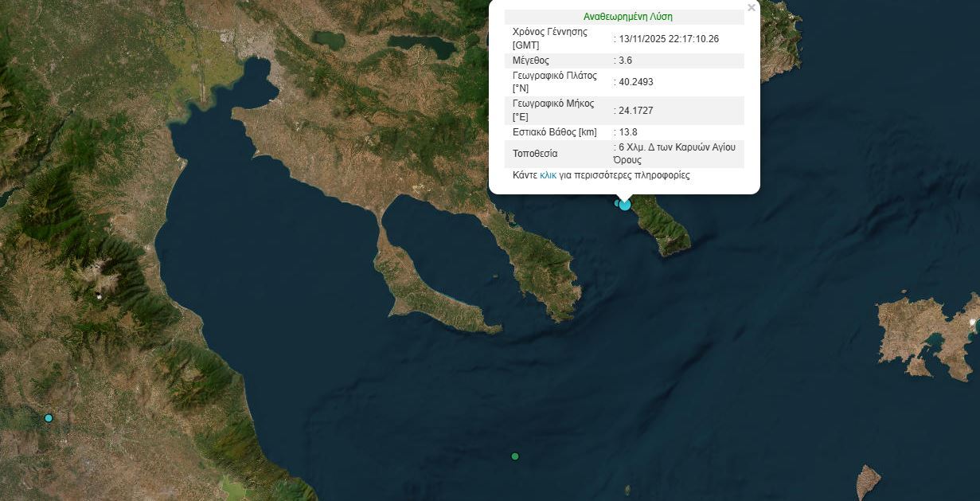Click the 'Μέγεθος' row label

point(531,61)
